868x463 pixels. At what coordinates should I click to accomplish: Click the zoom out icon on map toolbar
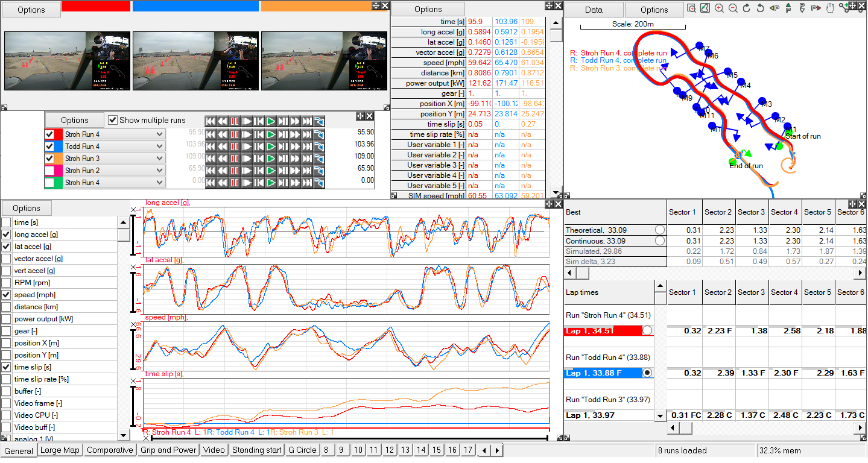(733, 8)
